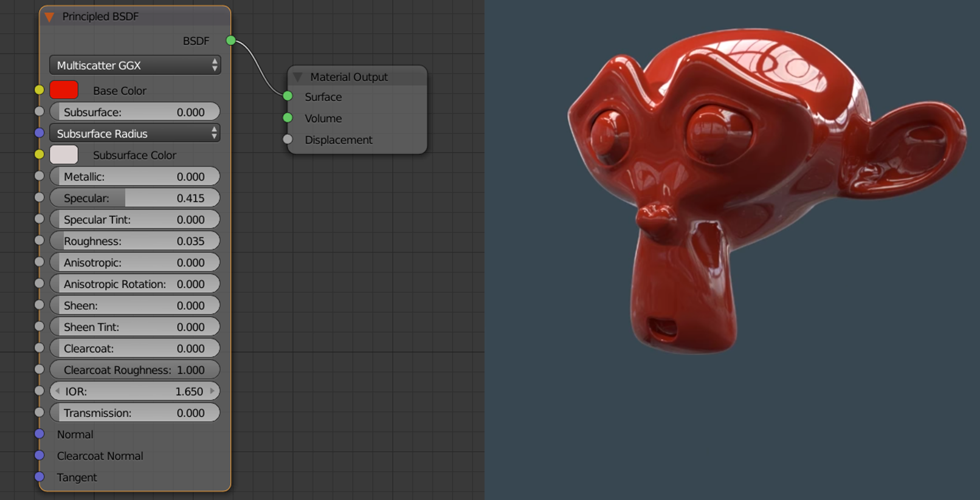This screenshot has height=500, width=980.
Task: Open the Subsurface Radius dropdown
Action: tap(135, 134)
